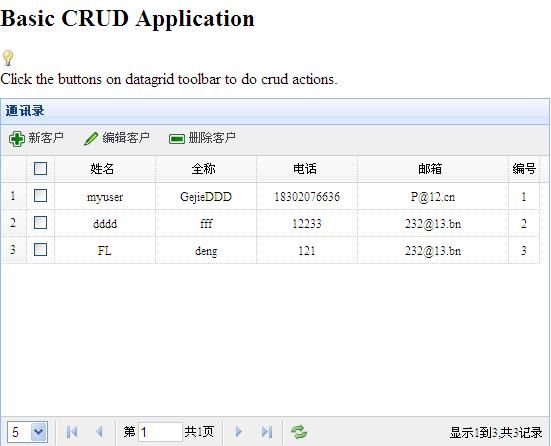
Task: Select the cell 'fff'
Action: [206, 224]
